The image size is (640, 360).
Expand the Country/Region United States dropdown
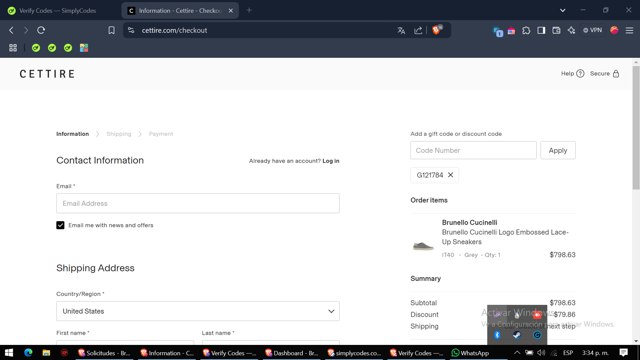[x=198, y=311]
